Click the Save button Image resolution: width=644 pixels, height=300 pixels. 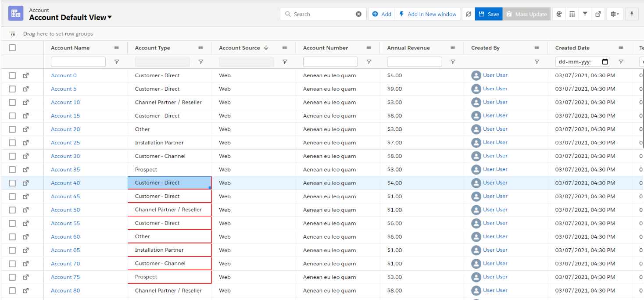489,14
